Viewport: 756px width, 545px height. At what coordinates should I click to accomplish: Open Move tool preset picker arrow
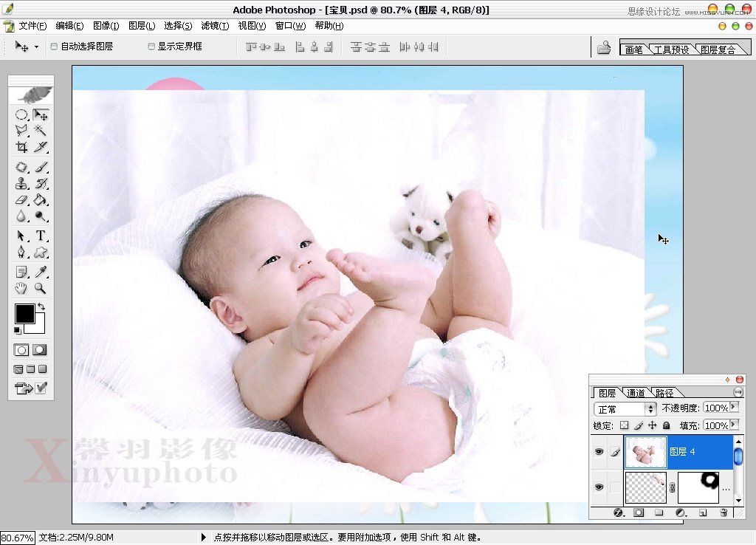(37, 47)
